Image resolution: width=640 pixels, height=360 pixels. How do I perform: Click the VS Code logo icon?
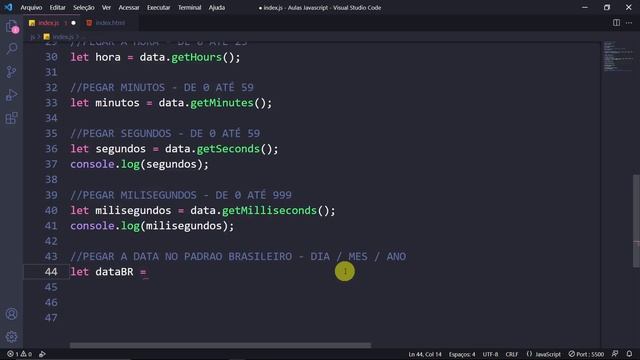tap(8, 7)
